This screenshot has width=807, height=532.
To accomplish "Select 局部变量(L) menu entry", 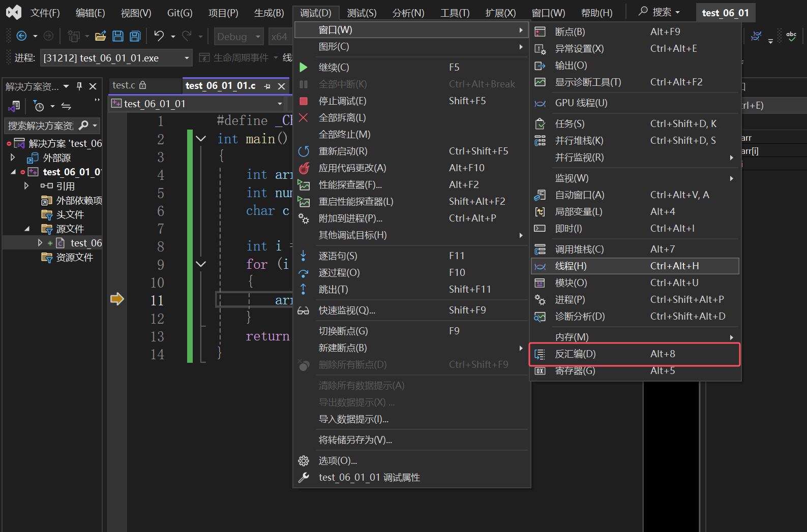I will (635, 212).
